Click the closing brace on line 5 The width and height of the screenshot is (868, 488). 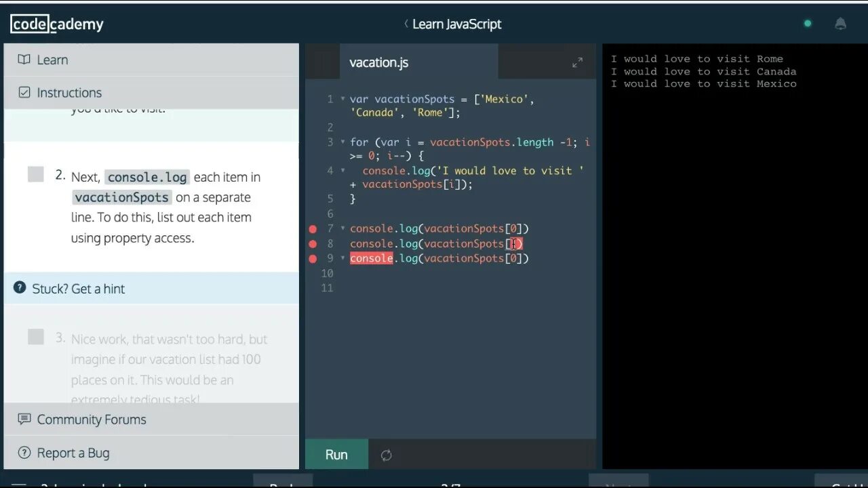coord(353,199)
